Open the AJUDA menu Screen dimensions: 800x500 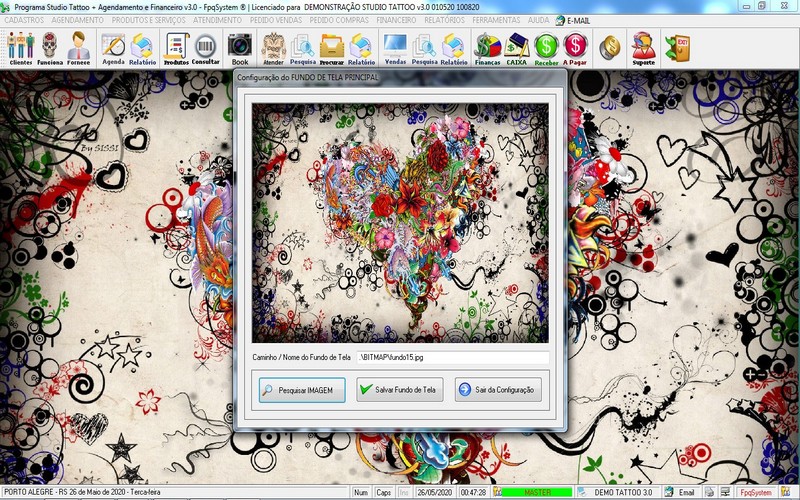pyautogui.click(x=538, y=20)
